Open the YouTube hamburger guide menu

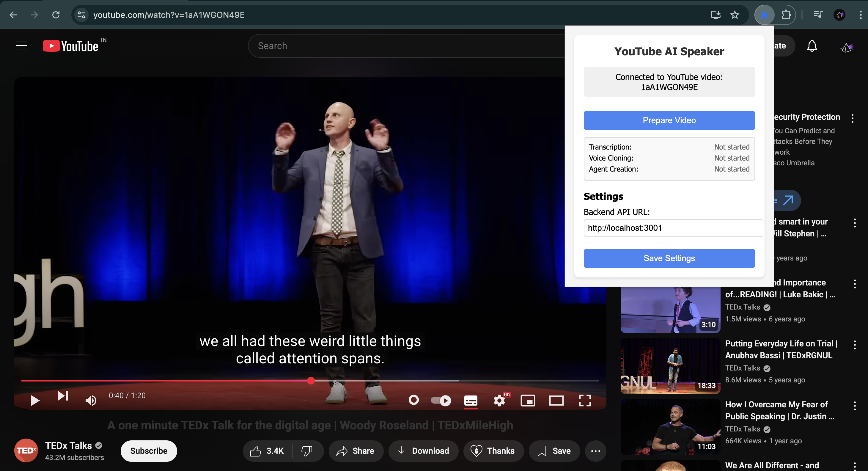coord(21,45)
